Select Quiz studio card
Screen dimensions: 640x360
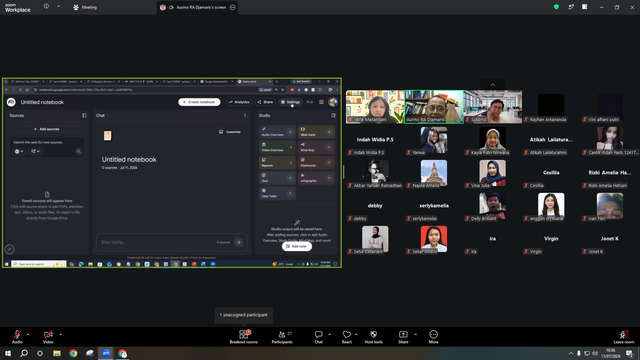tap(277, 178)
